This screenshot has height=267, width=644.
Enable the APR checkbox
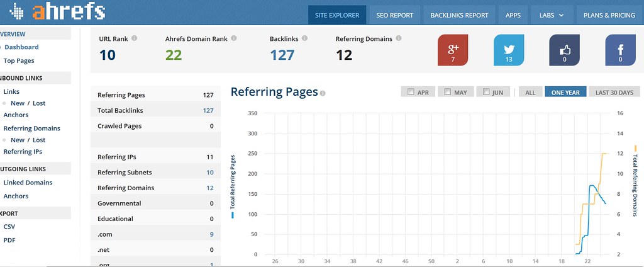(x=411, y=92)
